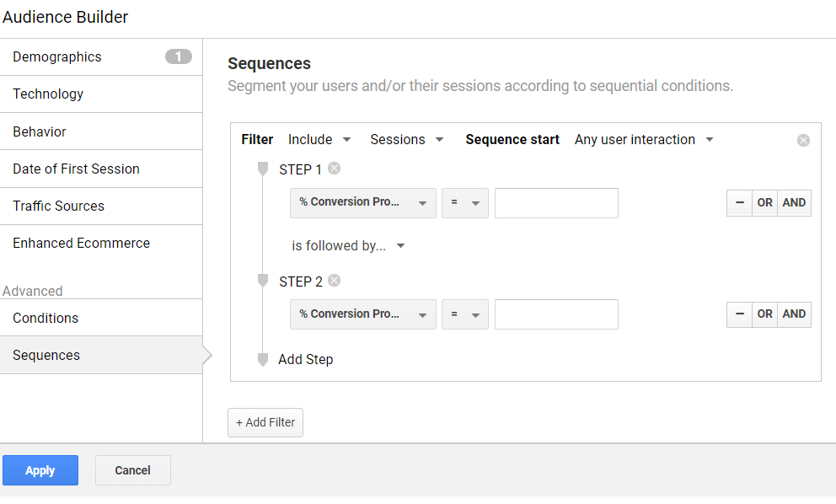Click the Add Step marker icon
This screenshot has height=504, width=836.
click(263, 360)
